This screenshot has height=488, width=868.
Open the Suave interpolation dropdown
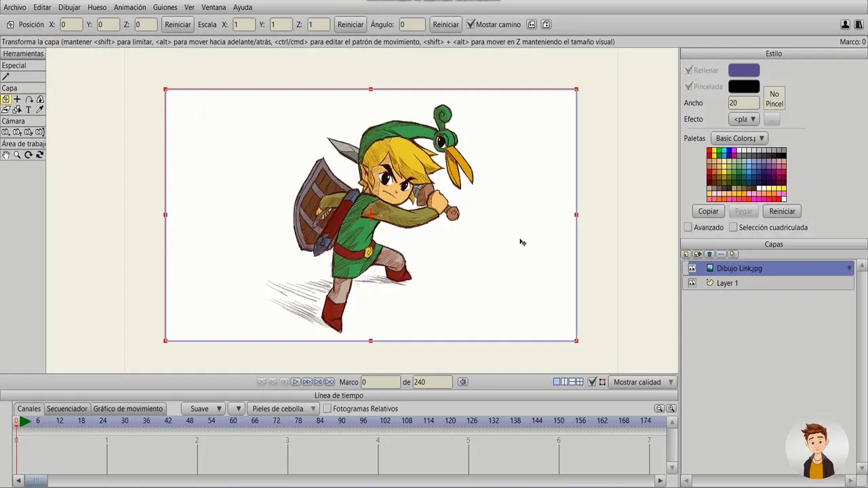click(203, 409)
